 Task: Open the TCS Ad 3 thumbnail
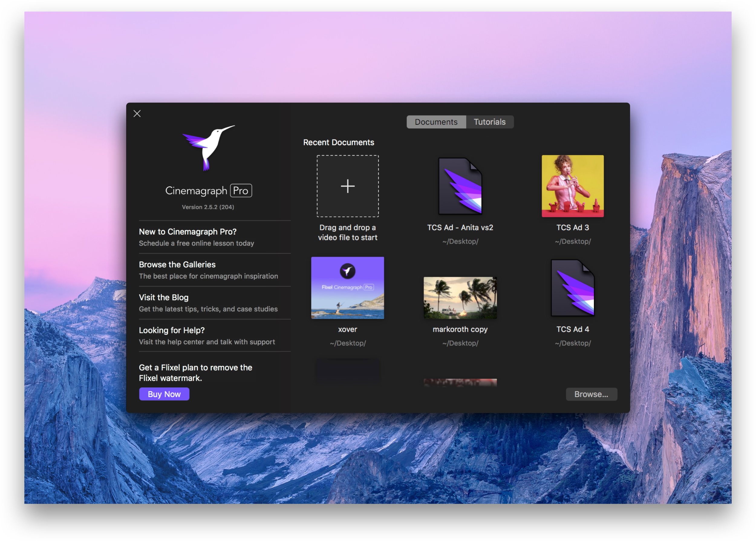(x=572, y=186)
